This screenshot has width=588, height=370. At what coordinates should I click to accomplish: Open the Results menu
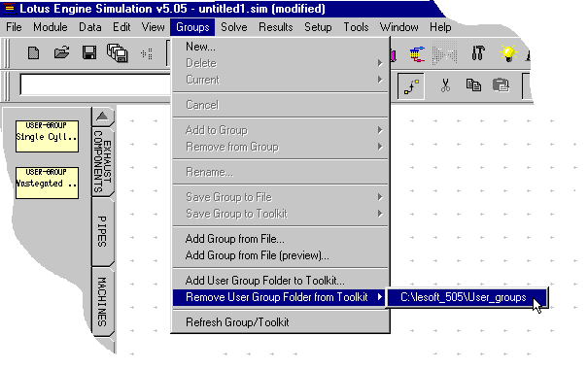[276, 27]
